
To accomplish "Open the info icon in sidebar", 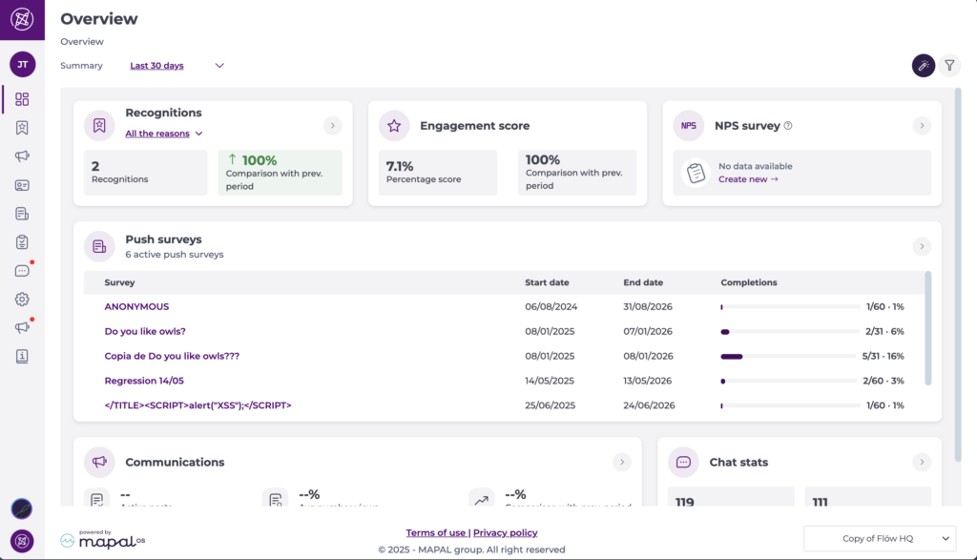I will [22, 356].
